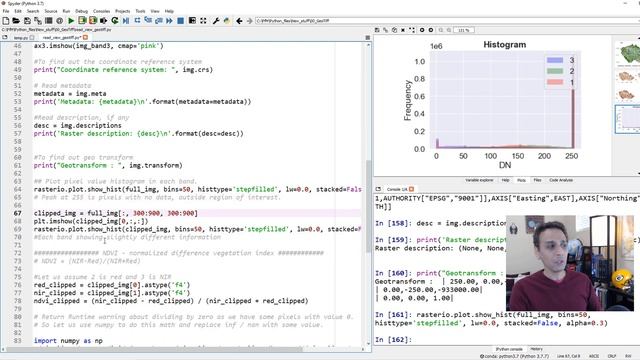Viewport: 640px width, 360px height.
Task: Zoom out of the plot
Action: tap(441, 30)
